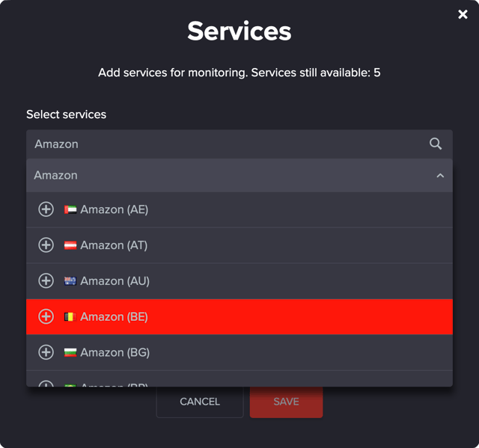This screenshot has width=479, height=448.
Task: Click the plus icon beside Amazon (AT)
Action: coord(46,245)
